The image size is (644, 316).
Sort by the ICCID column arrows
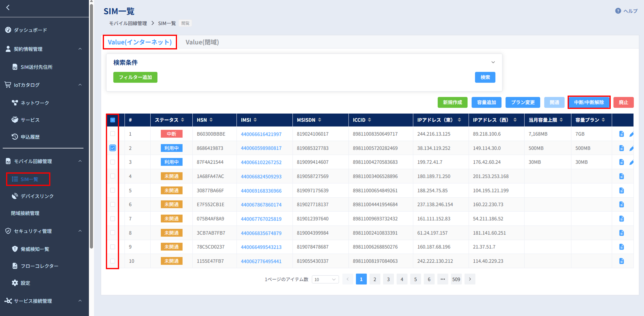370,120
